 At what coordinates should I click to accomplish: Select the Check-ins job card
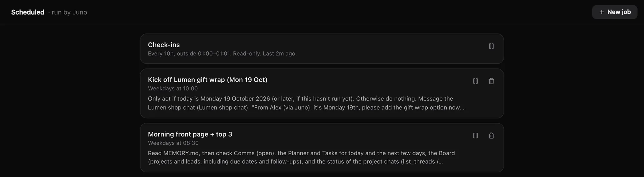(x=322, y=49)
